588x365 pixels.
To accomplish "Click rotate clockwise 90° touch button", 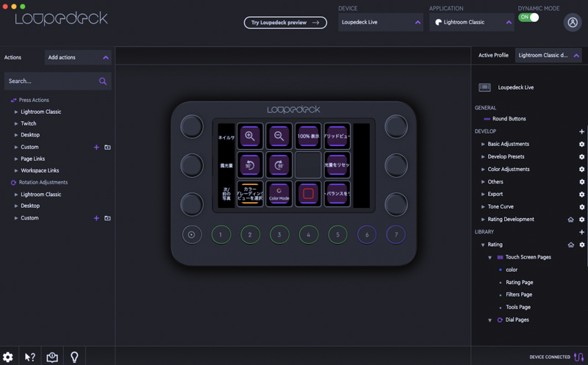I will pyautogui.click(x=279, y=165).
